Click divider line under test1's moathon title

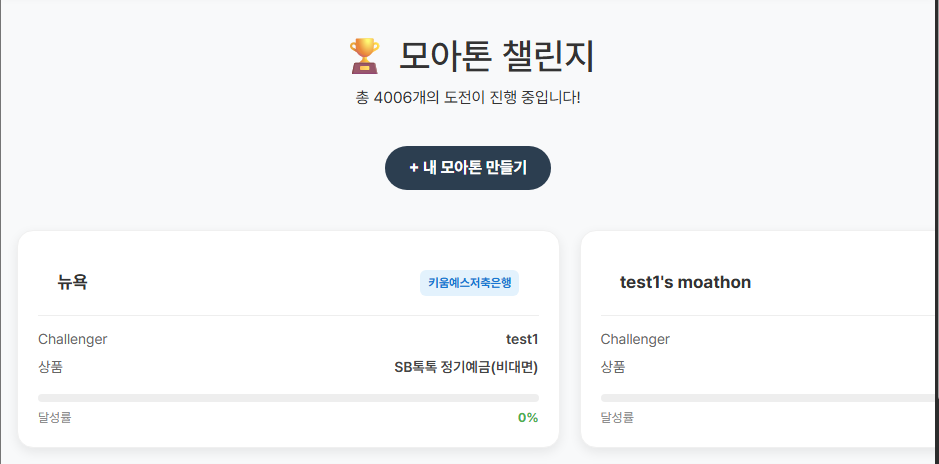click(768, 315)
